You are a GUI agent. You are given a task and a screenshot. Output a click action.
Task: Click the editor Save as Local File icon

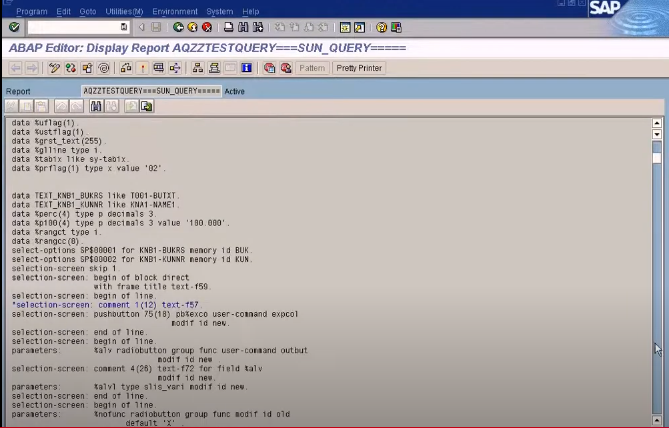[146, 106]
